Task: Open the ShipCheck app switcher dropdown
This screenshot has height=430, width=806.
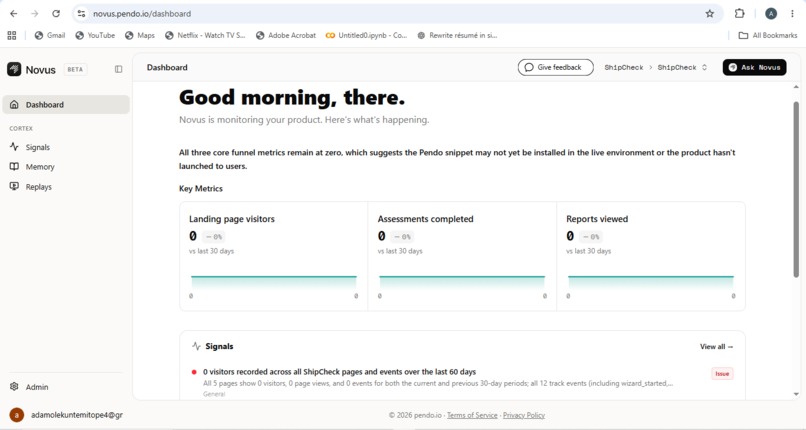Action: (x=683, y=67)
